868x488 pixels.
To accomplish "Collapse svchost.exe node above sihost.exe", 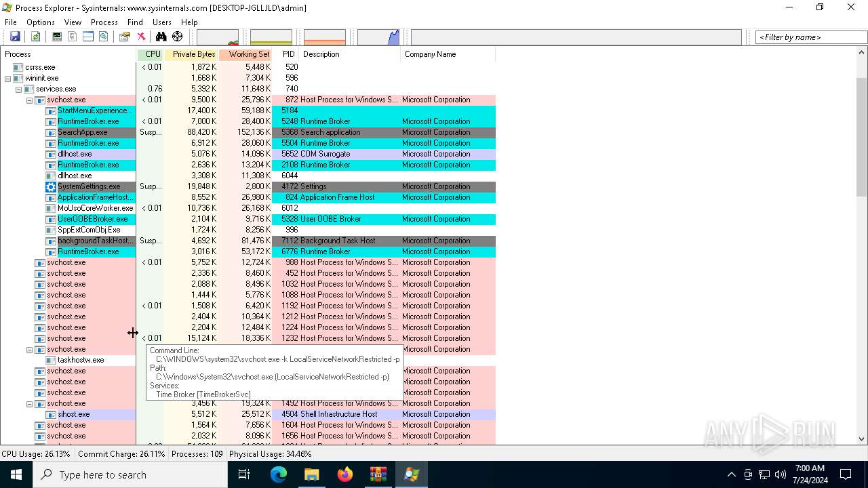I will click(x=29, y=404).
